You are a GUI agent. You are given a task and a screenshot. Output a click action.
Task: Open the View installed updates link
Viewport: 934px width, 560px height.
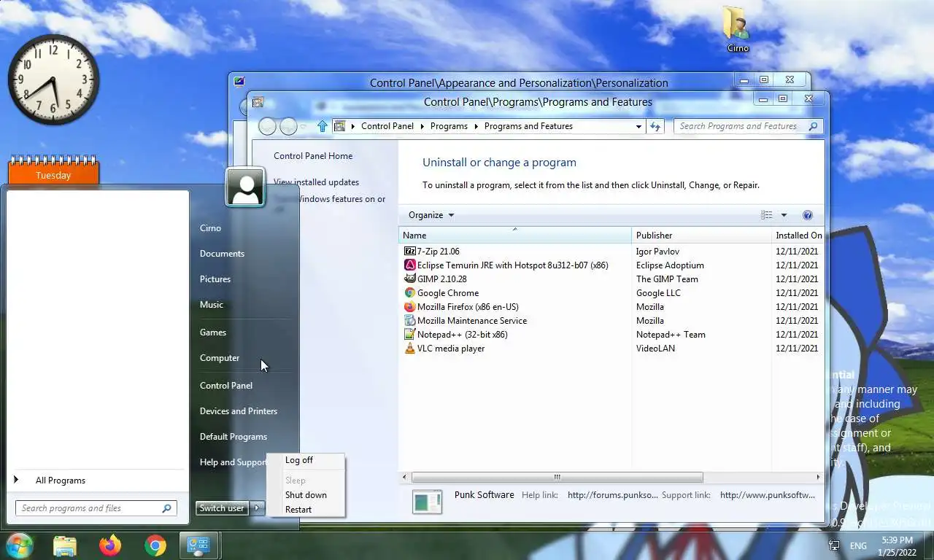tap(316, 182)
